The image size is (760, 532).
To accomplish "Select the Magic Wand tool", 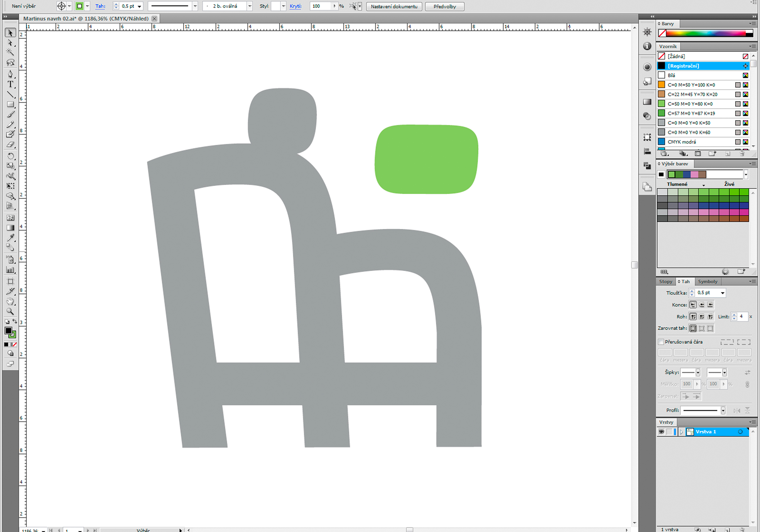I will click(10, 52).
